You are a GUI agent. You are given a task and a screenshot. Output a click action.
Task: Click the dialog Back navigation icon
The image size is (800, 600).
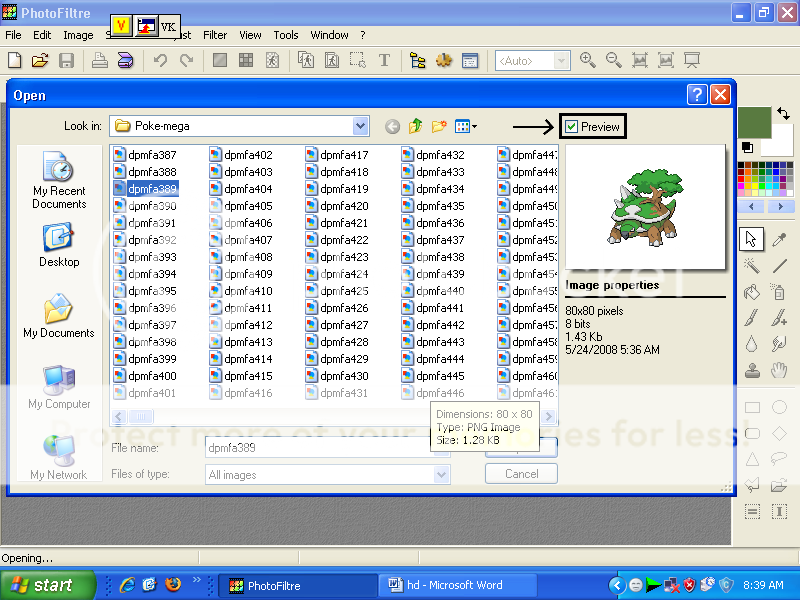click(x=392, y=127)
